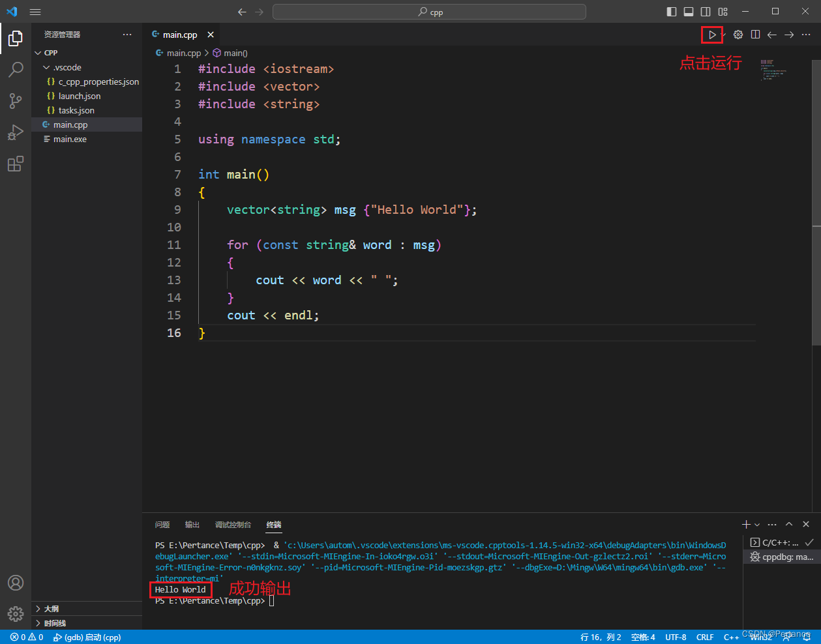The image size is (821, 644).
Task: Split the editor to the right
Action: coord(755,35)
